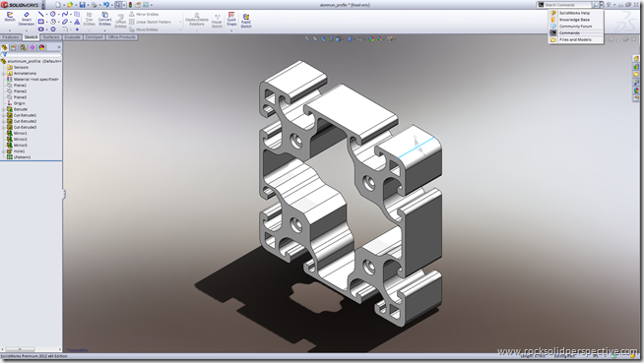Click the Select cursor tool

pos(118,5)
